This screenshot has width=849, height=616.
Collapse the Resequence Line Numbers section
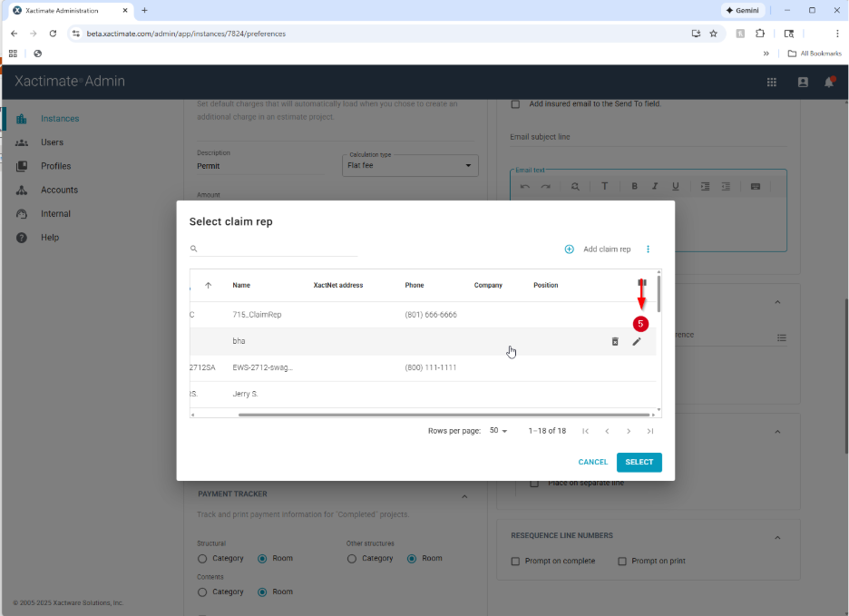tap(777, 538)
